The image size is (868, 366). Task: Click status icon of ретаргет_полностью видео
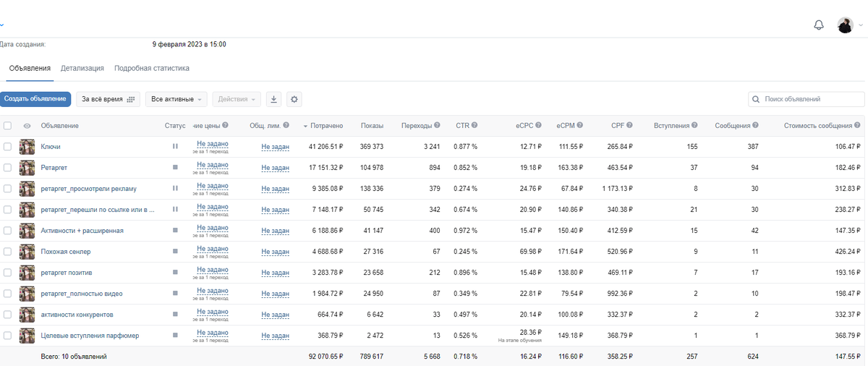coord(175,294)
